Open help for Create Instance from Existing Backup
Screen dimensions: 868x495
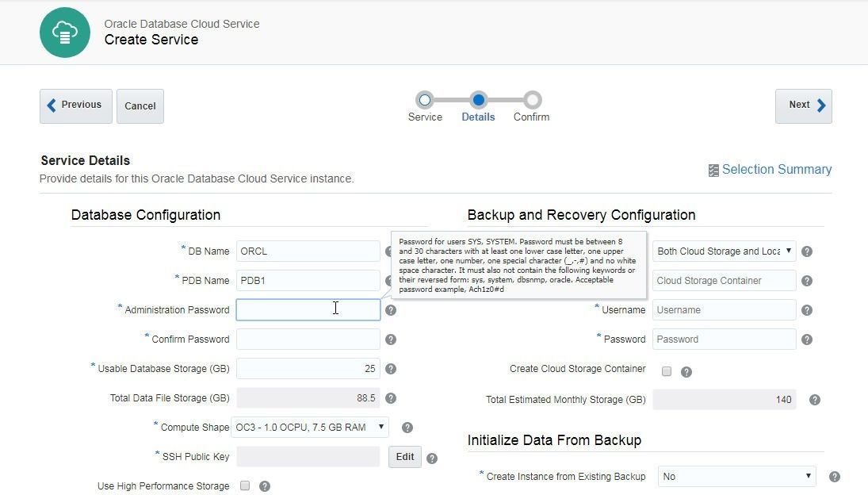coord(835,477)
